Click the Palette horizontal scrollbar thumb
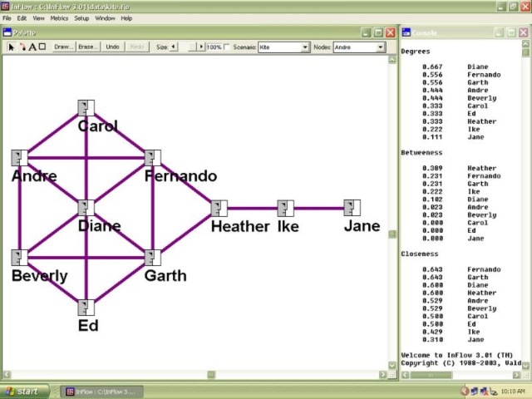 pyautogui.click(x=211, y=375)
